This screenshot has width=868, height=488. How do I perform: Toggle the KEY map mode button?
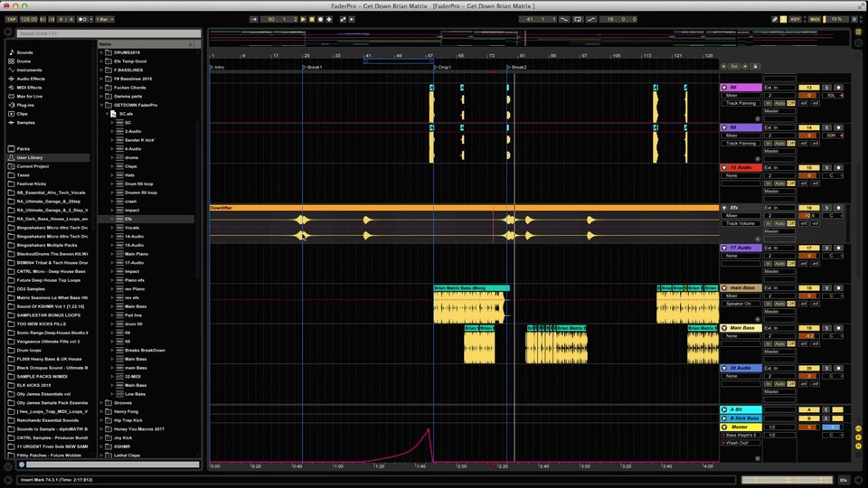(x=796, y=19)
